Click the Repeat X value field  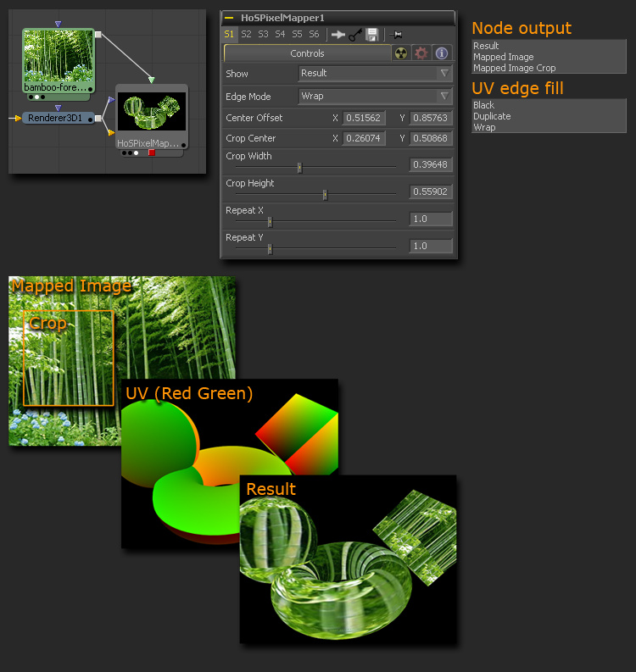pyautogui.click(x=431, y=219)
